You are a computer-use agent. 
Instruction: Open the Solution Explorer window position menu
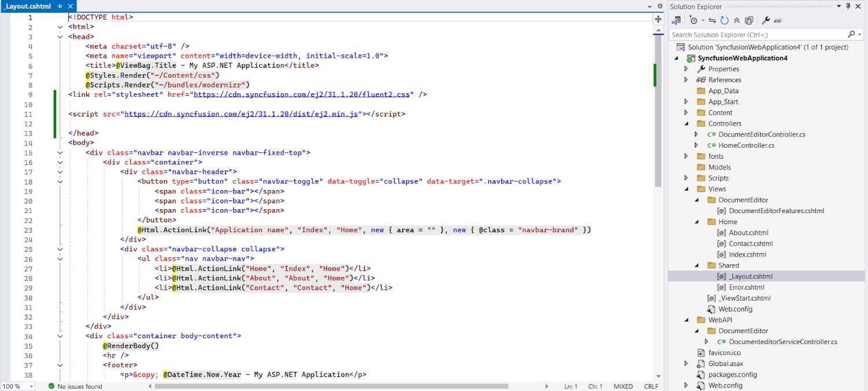pos(837,6)
